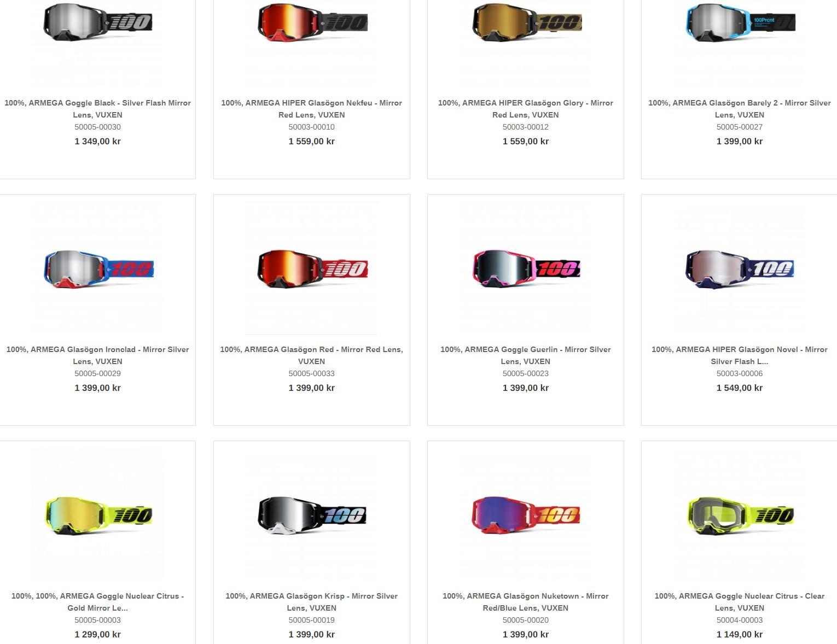
Task: Click the Nekfeu red goggle thumbnail
Action: [x=312, y=22]
